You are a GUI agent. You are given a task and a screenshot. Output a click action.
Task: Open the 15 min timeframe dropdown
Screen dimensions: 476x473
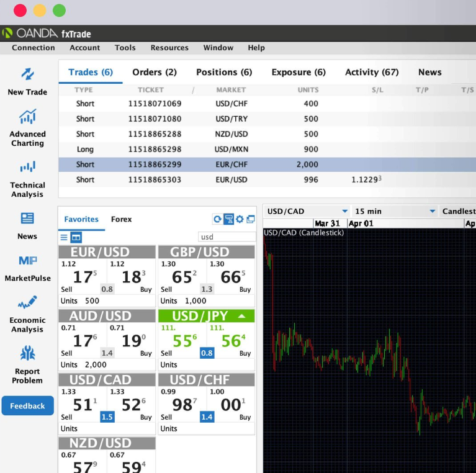(395, 211)
